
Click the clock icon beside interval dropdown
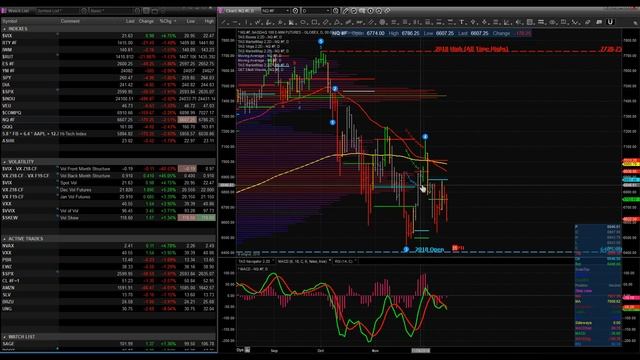coord(336,11)
